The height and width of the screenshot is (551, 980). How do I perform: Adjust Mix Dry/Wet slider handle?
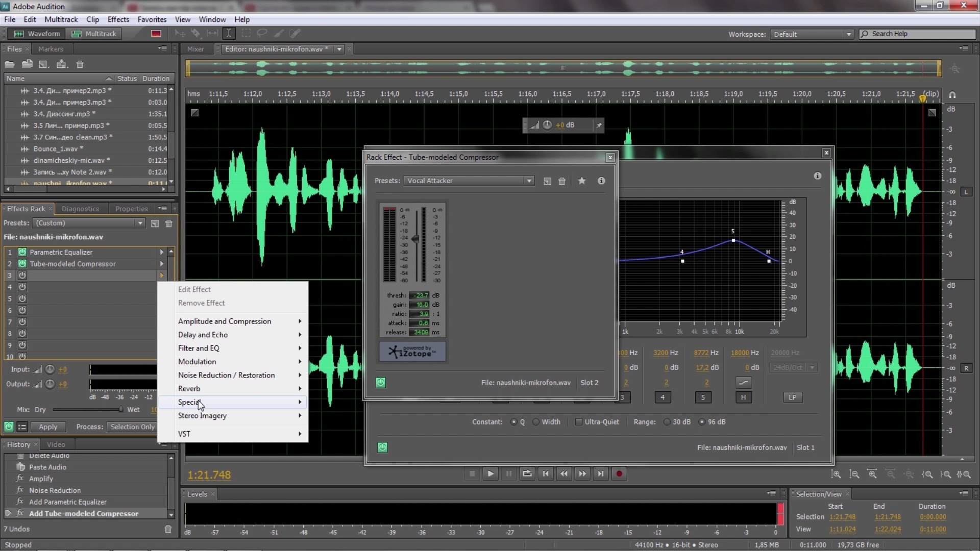pyautogui.click(x=120, y=409)
